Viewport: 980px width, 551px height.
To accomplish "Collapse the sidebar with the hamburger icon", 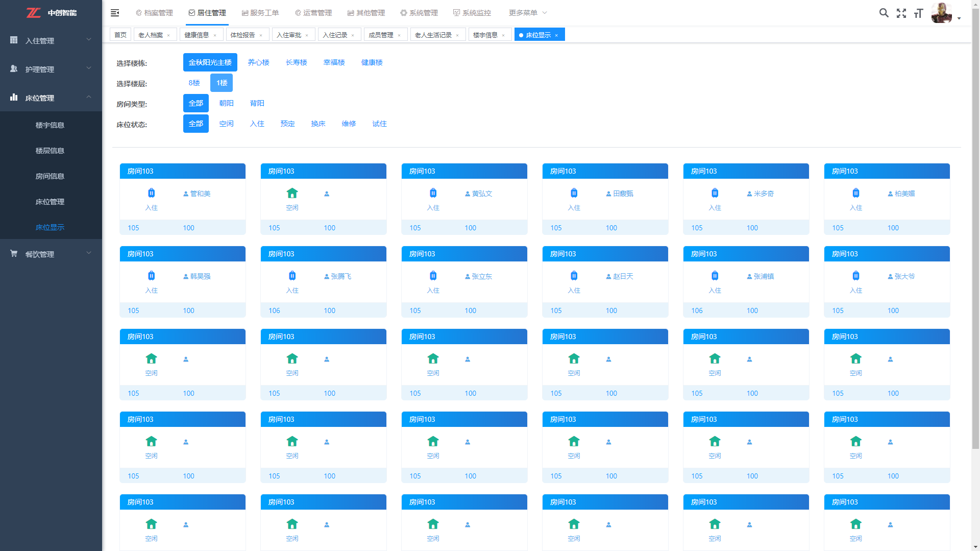I will [115, 13].
